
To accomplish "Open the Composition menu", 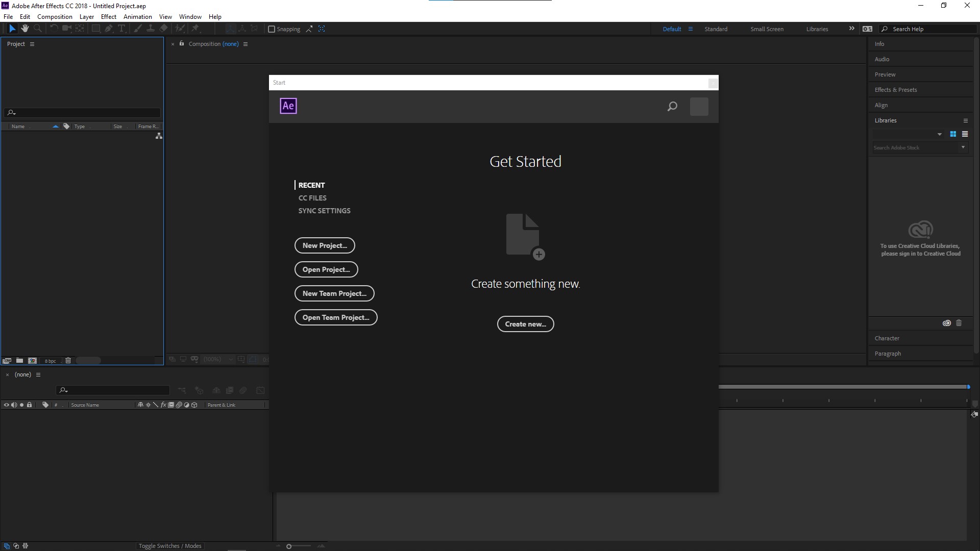I will (55, 17).
